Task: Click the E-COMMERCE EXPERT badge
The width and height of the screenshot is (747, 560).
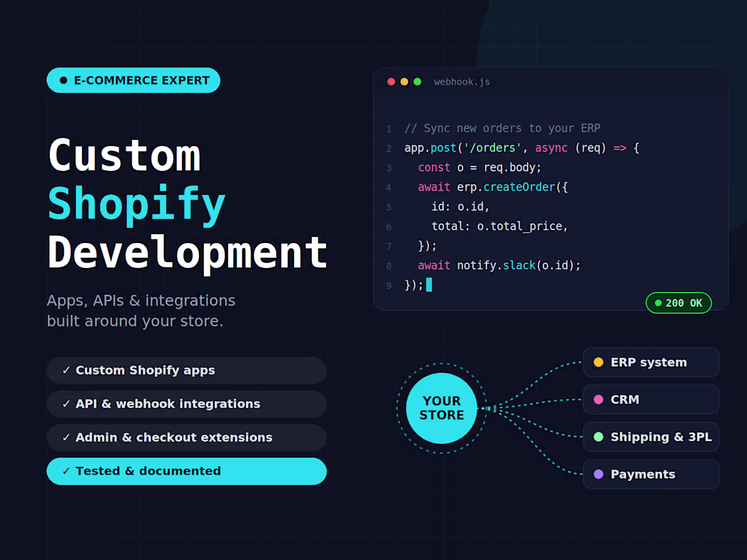Action: coord(133,80)
